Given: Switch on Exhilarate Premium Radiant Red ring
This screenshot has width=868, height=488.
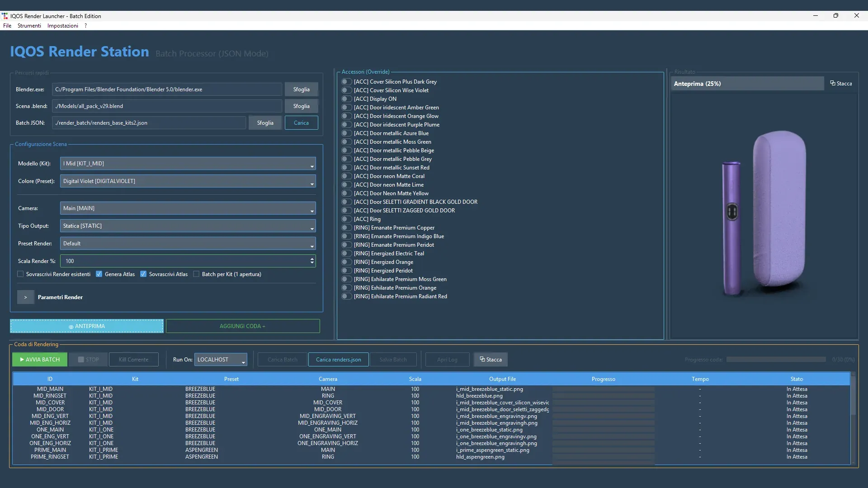Looking at the screenshot, I should coord(346,296).
